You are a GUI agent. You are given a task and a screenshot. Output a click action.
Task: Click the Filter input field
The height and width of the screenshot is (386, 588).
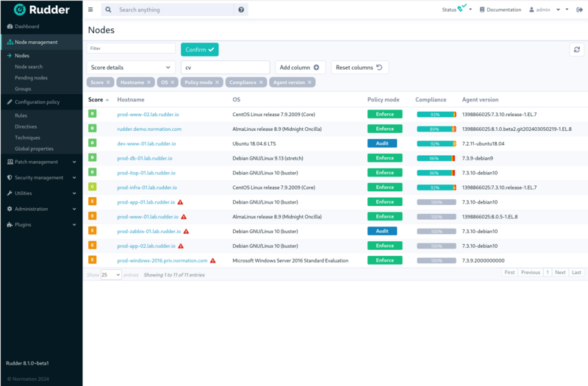[131, 49]
